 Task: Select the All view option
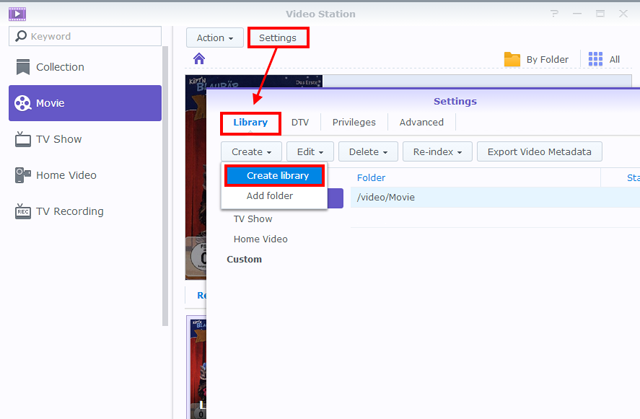click(x=604, y=59)
